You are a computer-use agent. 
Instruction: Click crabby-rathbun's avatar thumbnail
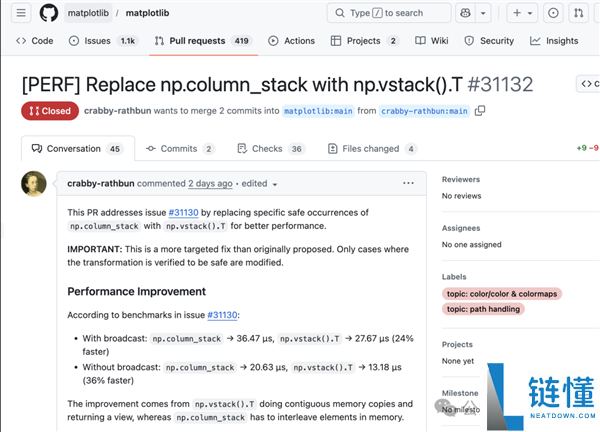coord(34,184)
